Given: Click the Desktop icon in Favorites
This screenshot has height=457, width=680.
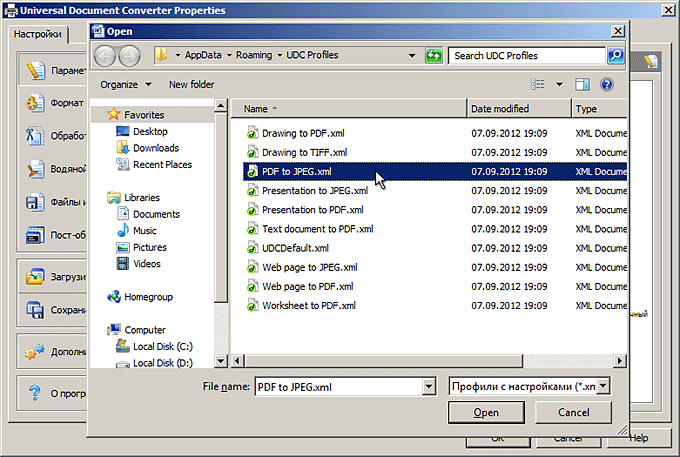Looking at the screenshot, I should coord(123,131).
